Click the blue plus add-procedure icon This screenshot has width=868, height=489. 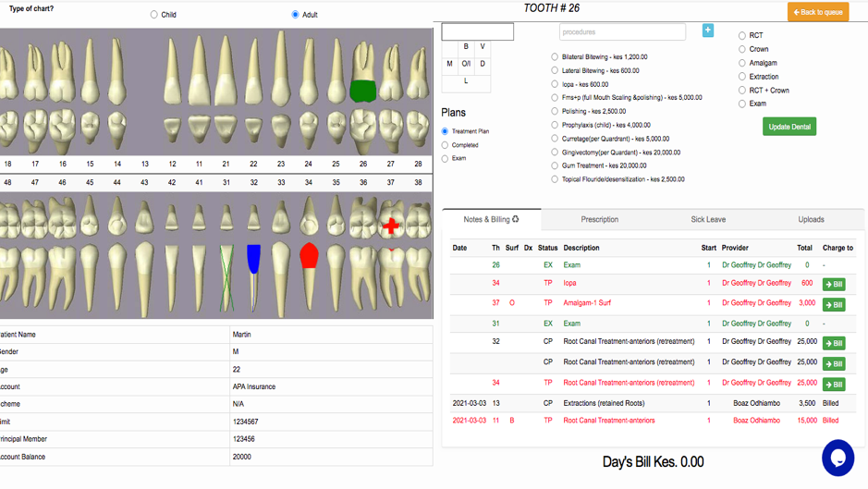(707, 31)
